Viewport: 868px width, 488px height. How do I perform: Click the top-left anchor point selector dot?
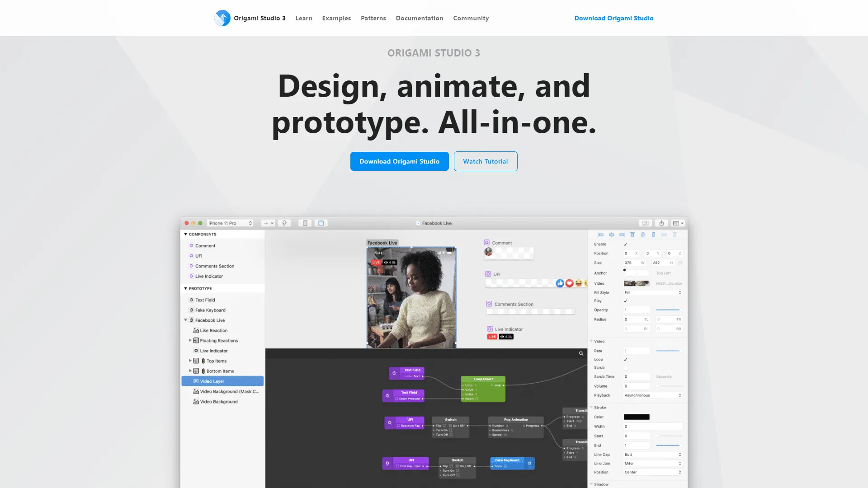click(x=624, y=270)
